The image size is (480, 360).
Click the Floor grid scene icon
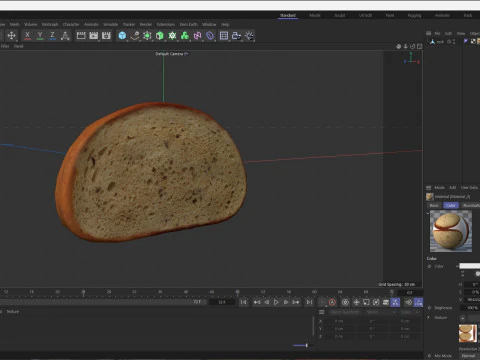pos(224,36)
